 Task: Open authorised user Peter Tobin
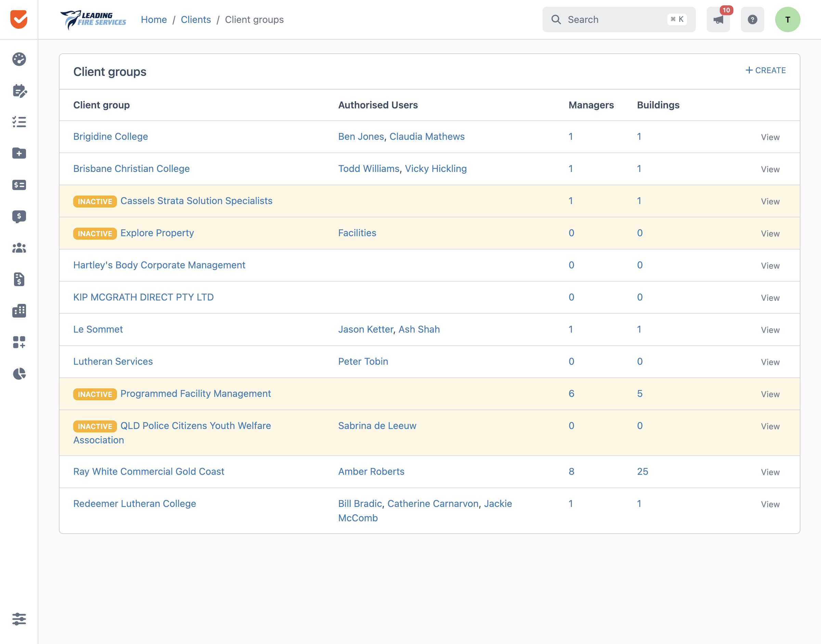pyautogui.click(x=363, y=361)
